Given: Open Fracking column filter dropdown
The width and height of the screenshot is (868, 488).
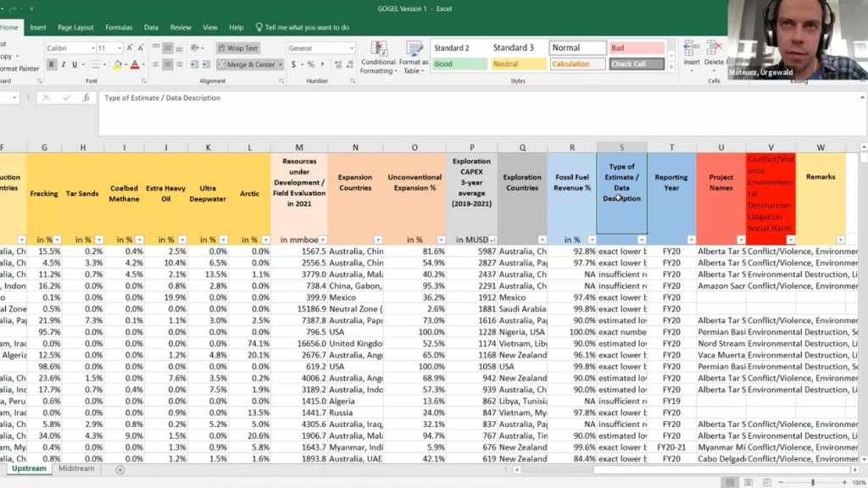Looking at the screenshot, I should pos(57,240).
